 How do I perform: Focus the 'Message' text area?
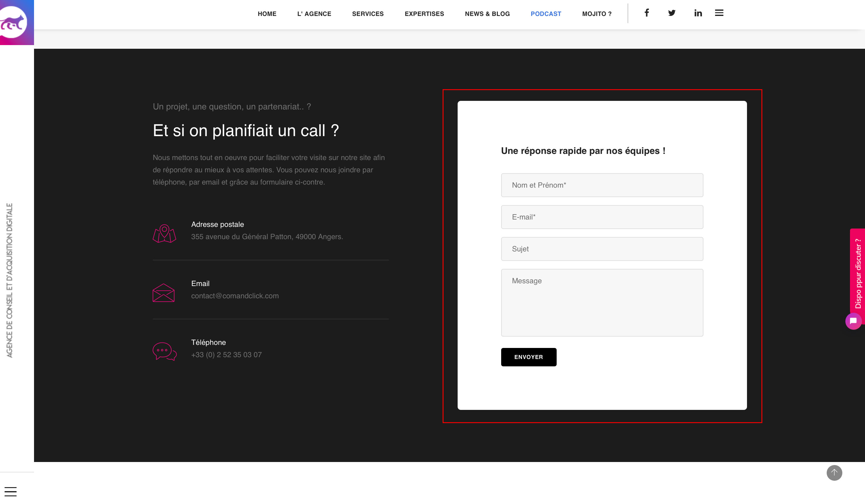pos(602,303)
